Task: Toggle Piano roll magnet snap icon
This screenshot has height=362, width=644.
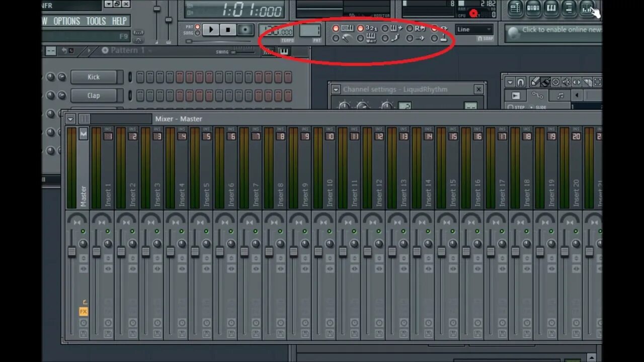Action: [x=521, y=82]
